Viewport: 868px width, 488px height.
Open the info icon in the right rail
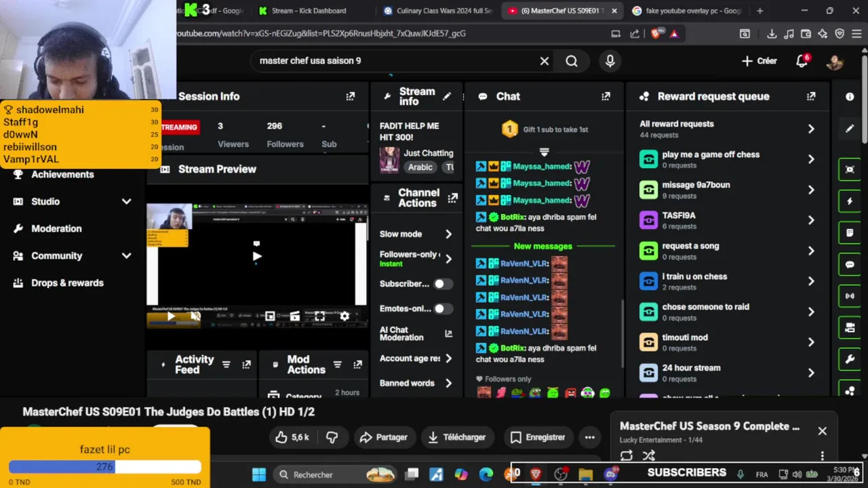(x=850, y=96)
